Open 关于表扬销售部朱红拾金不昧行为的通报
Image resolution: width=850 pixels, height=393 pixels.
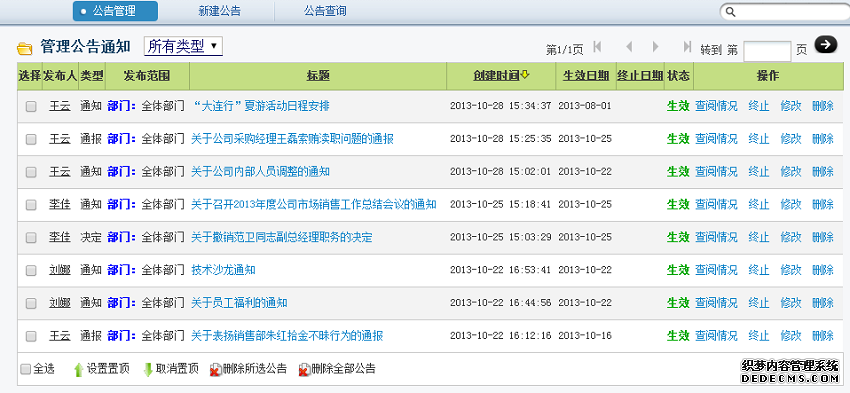click(287, 336)
